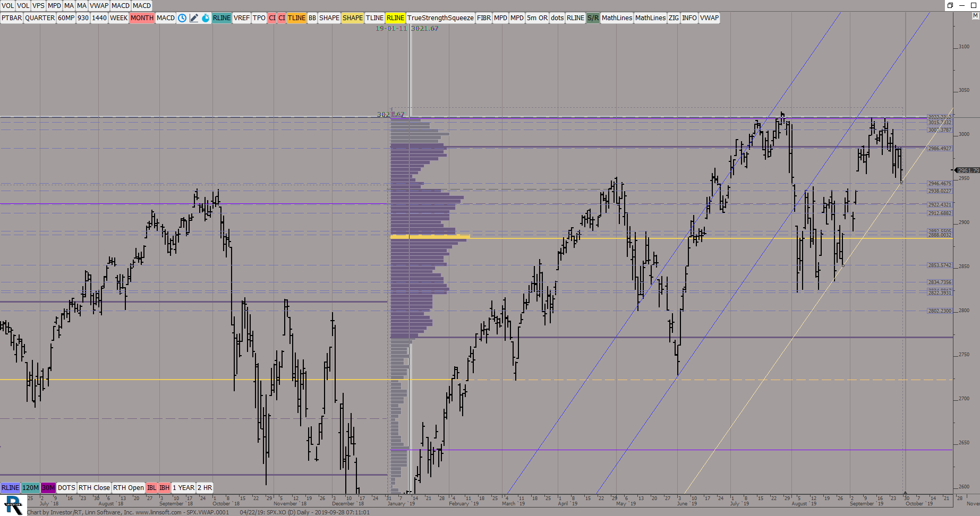Click the 1440 button
980x516 pixels.
pos(99,18)
